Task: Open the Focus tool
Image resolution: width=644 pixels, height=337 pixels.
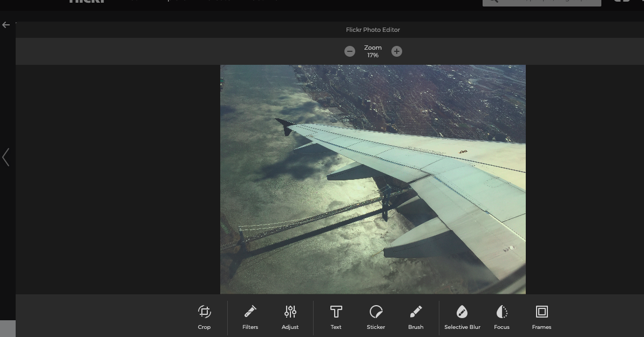Action: [x=501, y=317]
